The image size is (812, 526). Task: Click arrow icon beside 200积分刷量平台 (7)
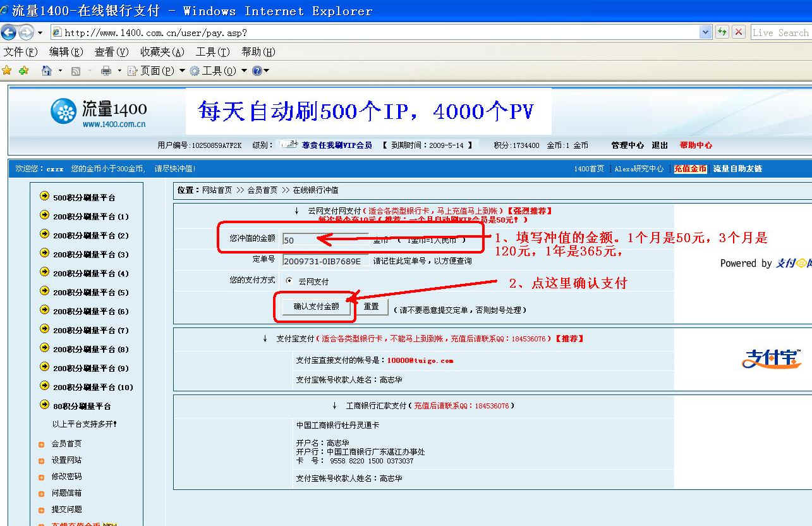click(44, 329)
